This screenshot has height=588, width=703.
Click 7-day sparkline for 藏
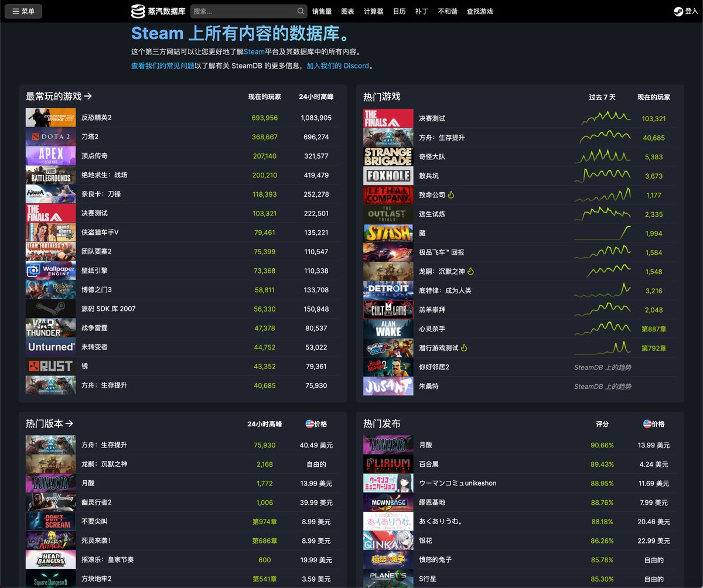(603, 233)
